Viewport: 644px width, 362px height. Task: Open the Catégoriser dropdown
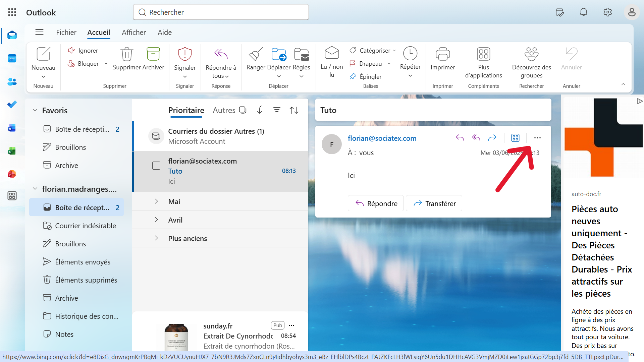pos(373,50)
